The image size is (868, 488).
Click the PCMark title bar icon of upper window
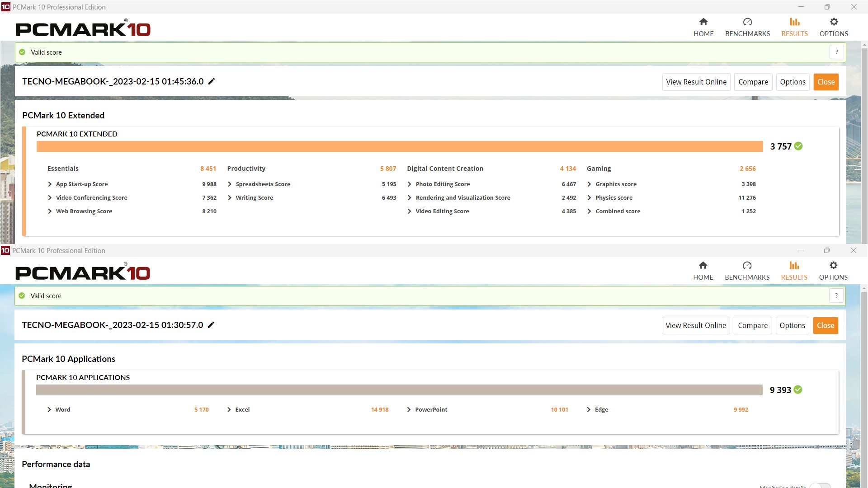[5, 7]
